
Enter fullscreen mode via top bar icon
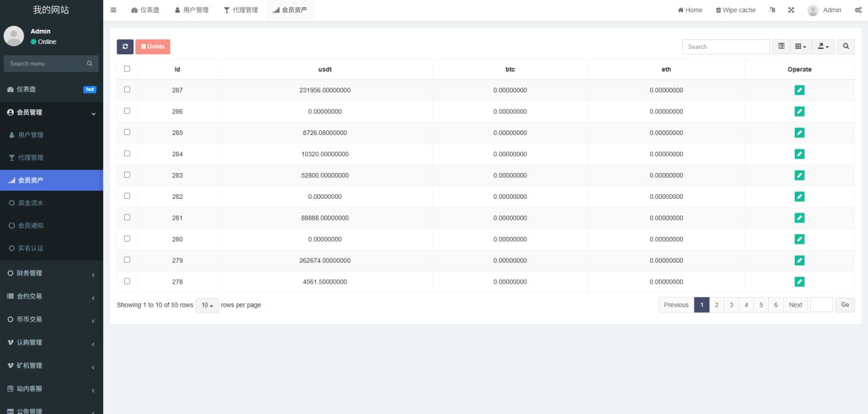click(791, 10)
